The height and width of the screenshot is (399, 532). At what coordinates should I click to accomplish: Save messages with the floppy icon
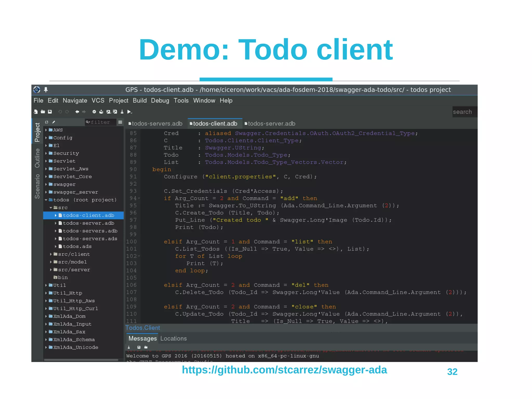coord(139,347)
